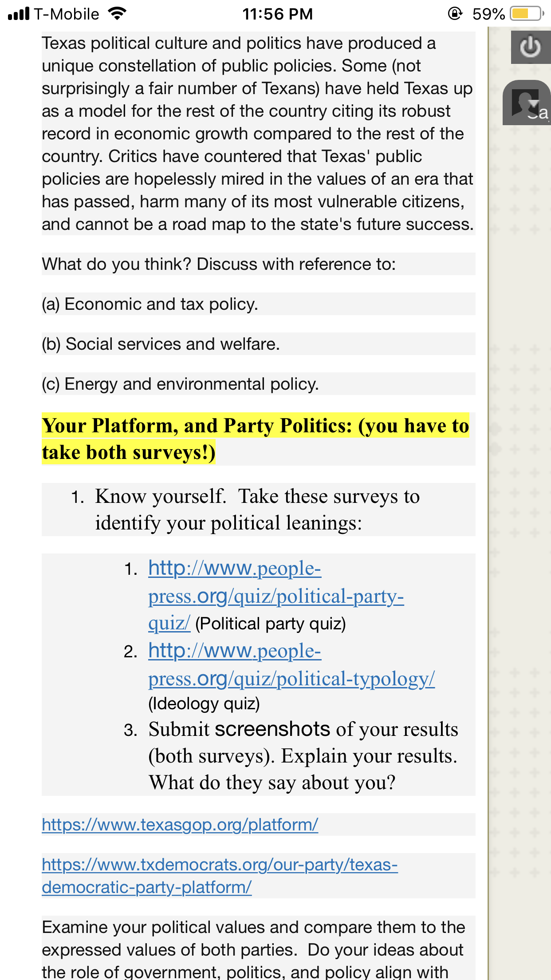Tap the T-Mobile carrier label
Image resolution: width=551 pixels, height=980 pixels.
67,14
